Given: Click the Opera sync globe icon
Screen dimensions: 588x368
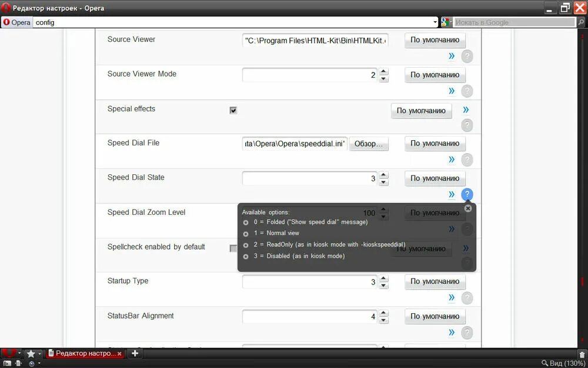Looking at the screenshot, I should point(32,363).
